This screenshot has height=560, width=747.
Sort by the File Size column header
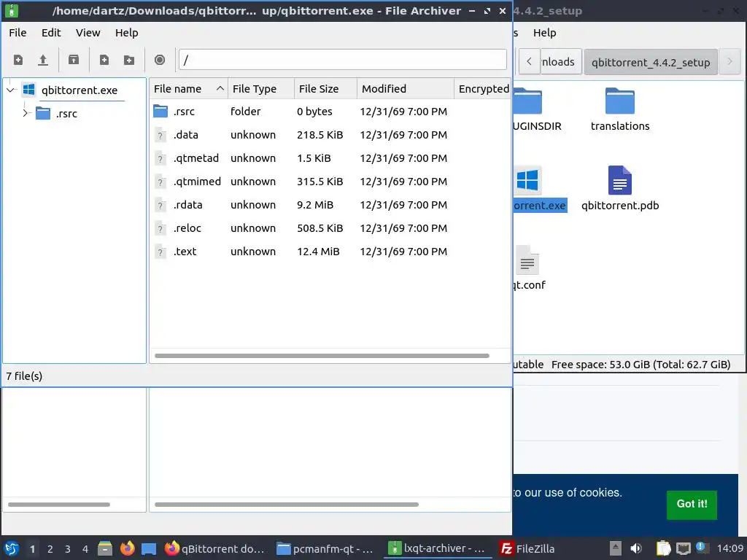point(325,89)
